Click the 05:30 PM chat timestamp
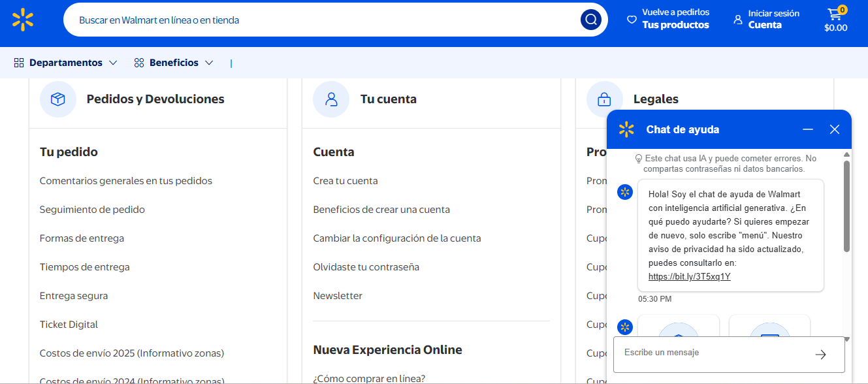This screenshot has width=868, height=384. (654, 299)
